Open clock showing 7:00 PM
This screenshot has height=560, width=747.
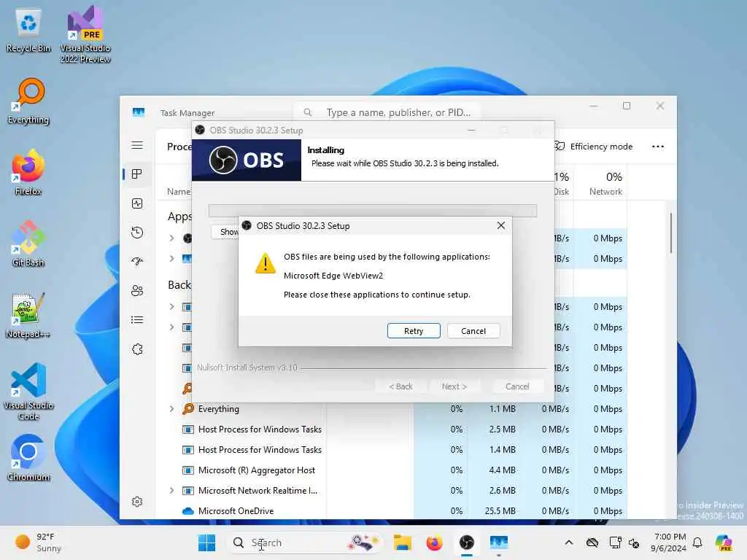coord(670,542)
